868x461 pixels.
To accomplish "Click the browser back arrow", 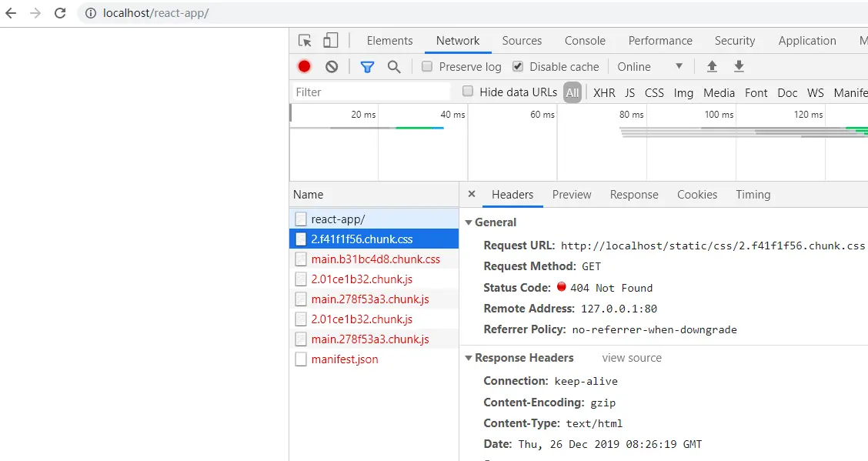I will click(11, 13).
